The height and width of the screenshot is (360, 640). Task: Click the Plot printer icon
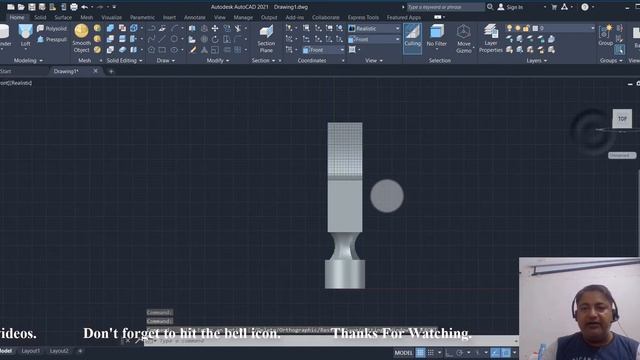(x=74, y=7)
